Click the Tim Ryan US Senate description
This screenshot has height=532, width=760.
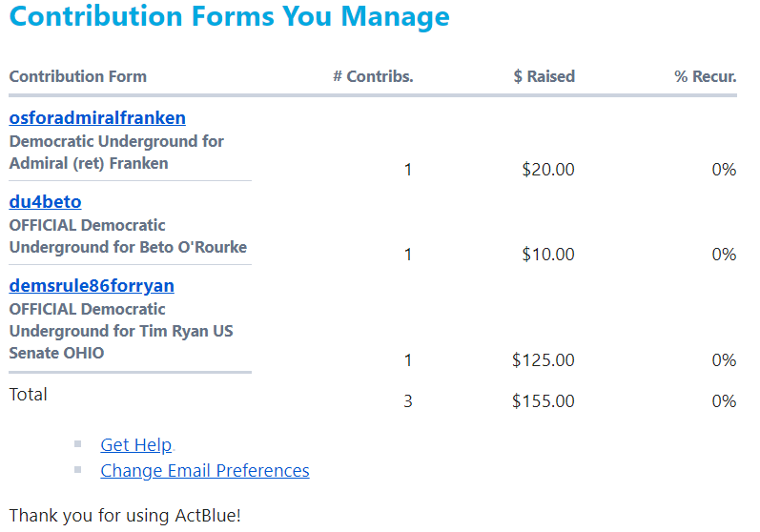[121, 331]
